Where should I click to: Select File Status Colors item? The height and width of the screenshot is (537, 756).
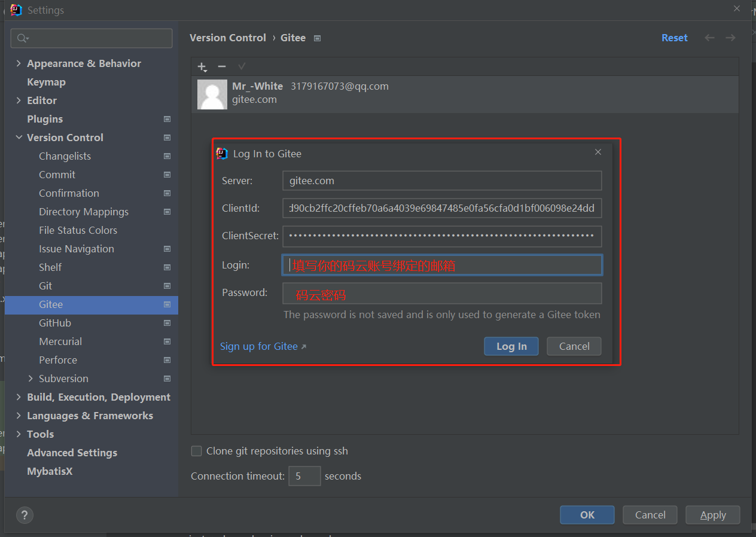(78, 230)
